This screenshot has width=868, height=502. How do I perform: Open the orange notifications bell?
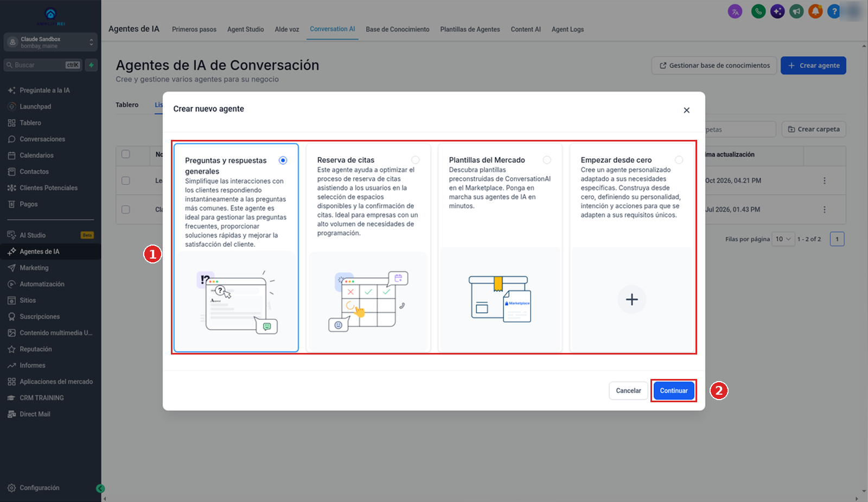tap(815, 11)
